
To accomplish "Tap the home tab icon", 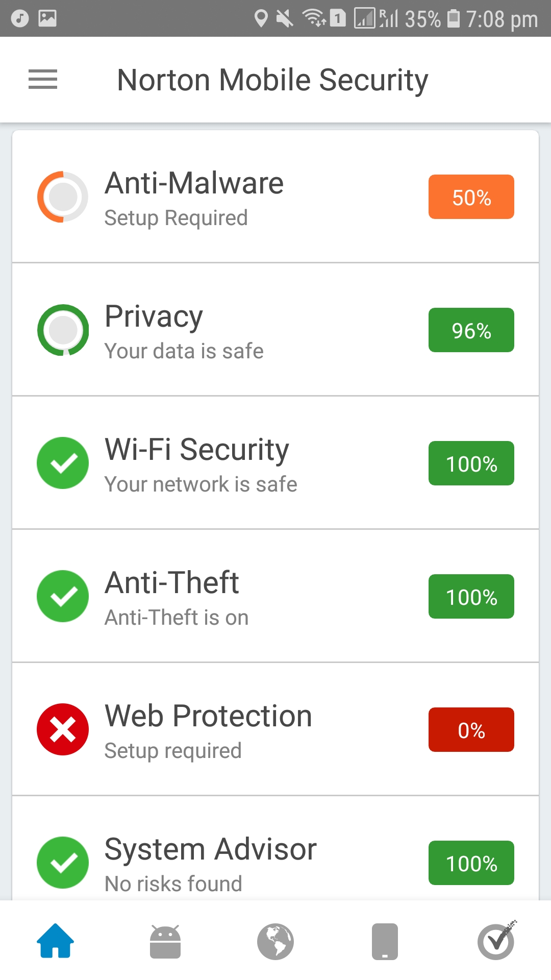I will [56, 941].
